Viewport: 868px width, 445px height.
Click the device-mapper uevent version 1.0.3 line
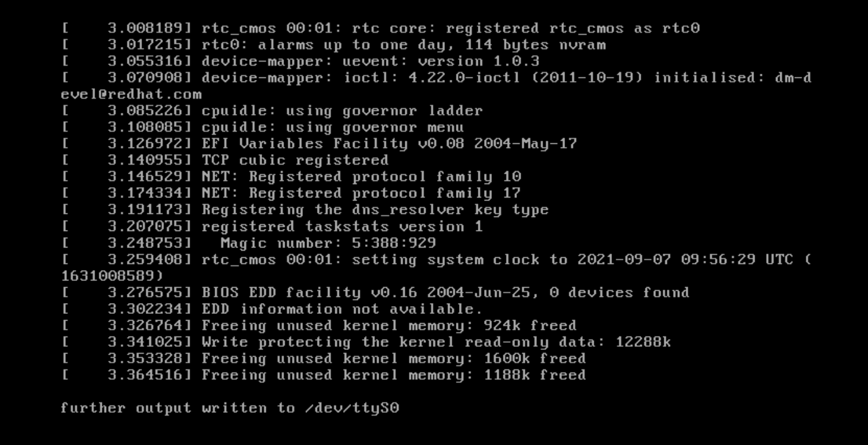point(300,62)
